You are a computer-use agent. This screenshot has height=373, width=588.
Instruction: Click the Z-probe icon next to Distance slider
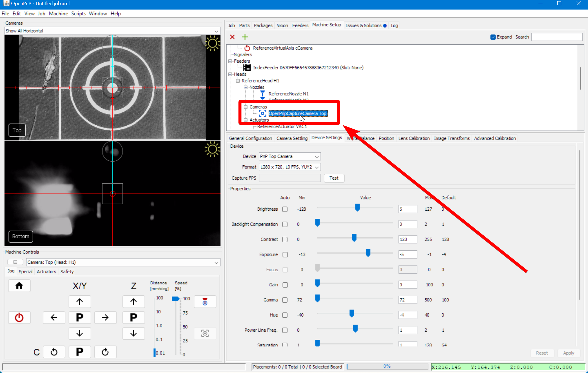coord(205,302)
